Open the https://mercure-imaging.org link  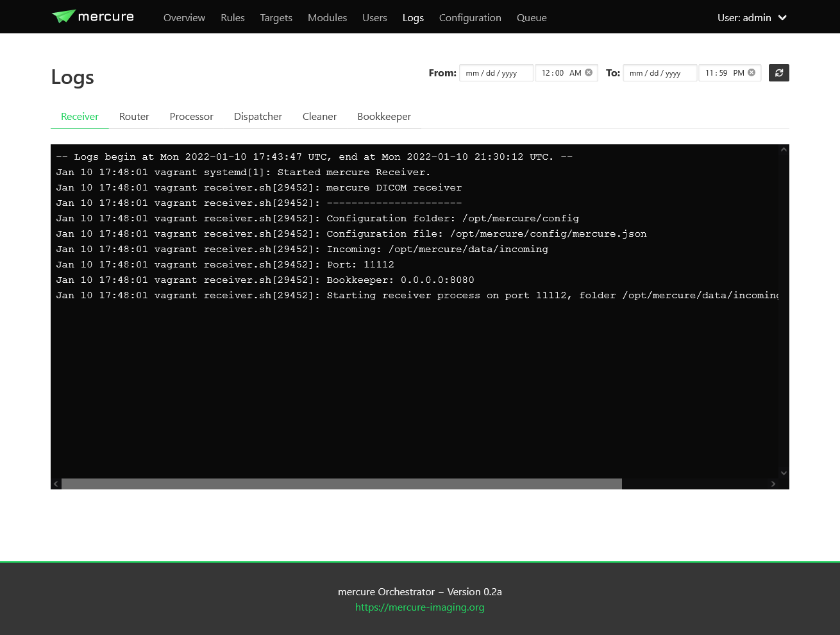pyautogui.click(x=420, y=607)
